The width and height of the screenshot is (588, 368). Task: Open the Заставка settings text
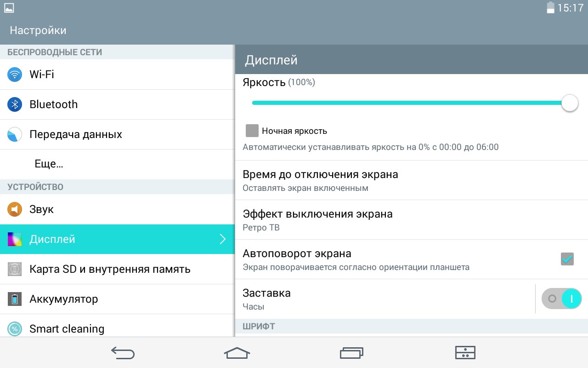click(266, 299)
